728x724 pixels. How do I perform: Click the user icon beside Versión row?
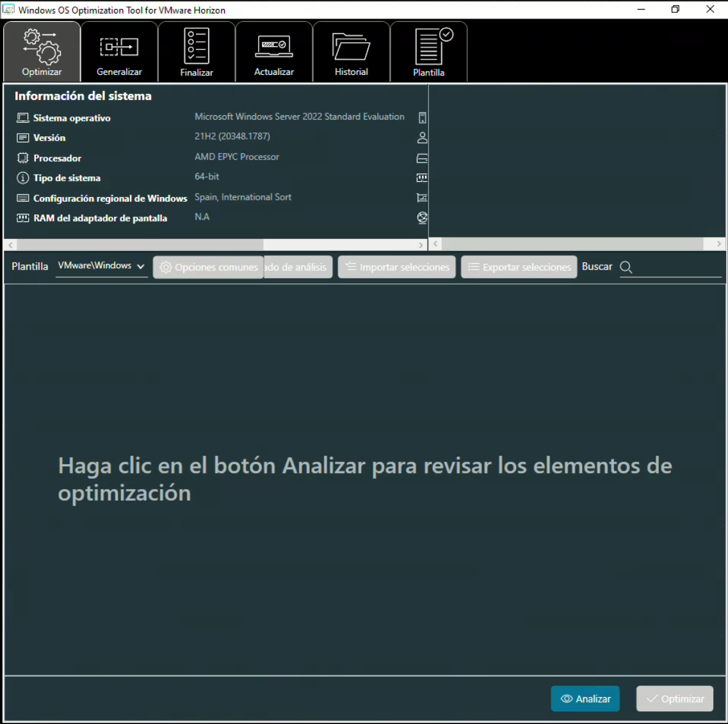(x=422, y=138)
